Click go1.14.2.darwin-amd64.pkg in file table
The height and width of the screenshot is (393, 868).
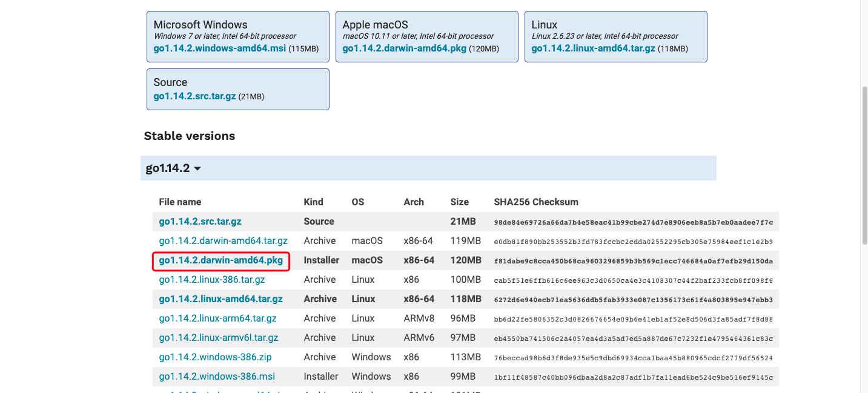click(x=221, y=260)
